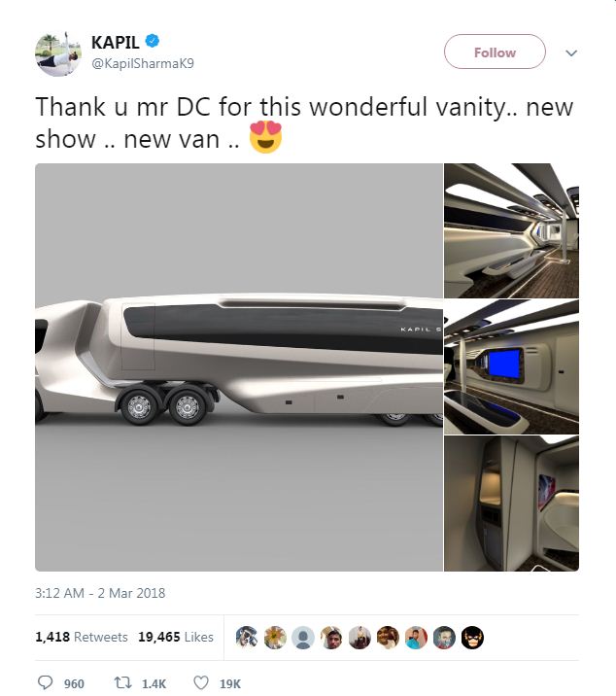Screen dimensions: 616x696
Task: Open the KAPIL display name link
Action: pyautogui.click(x=116, y=42)
